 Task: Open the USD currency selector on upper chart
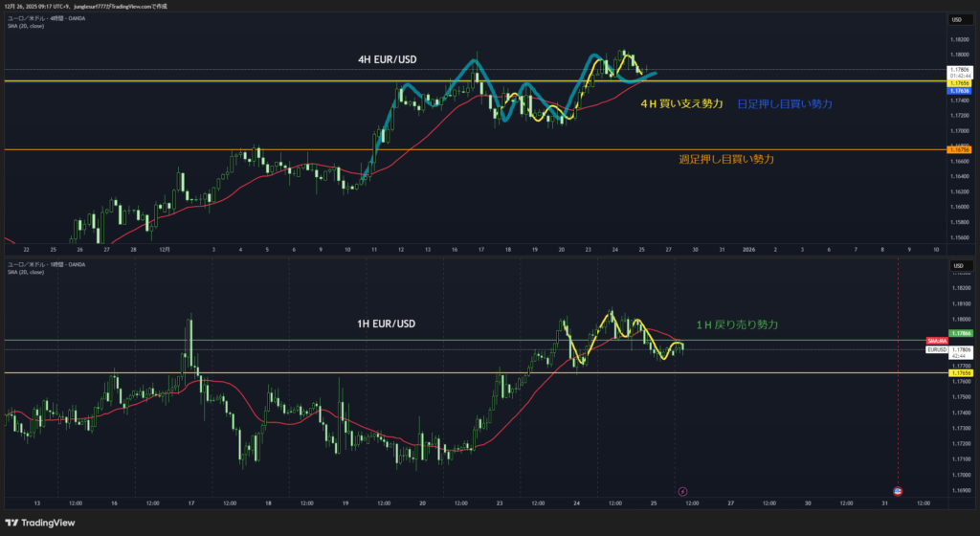[x=956, y=19]
